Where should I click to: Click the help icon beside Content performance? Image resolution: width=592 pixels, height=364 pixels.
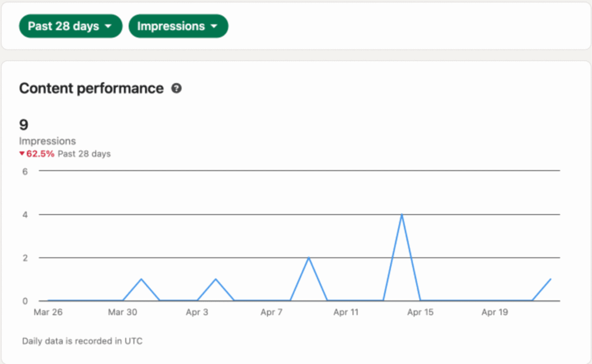click(176, 88)
